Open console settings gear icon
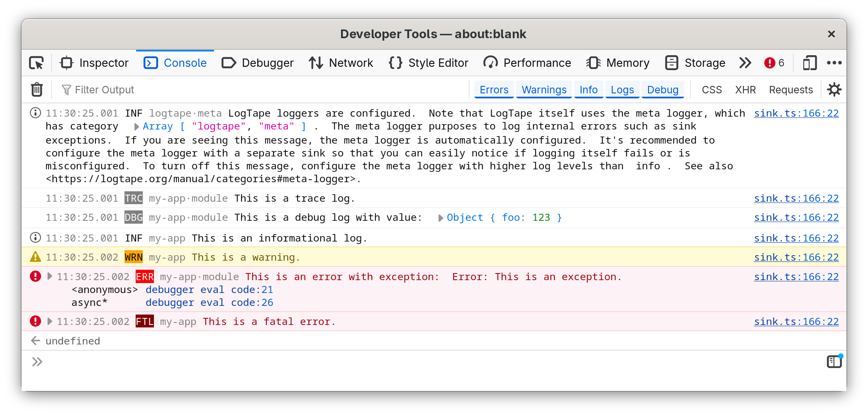868x415 pixels. [834, 90]
